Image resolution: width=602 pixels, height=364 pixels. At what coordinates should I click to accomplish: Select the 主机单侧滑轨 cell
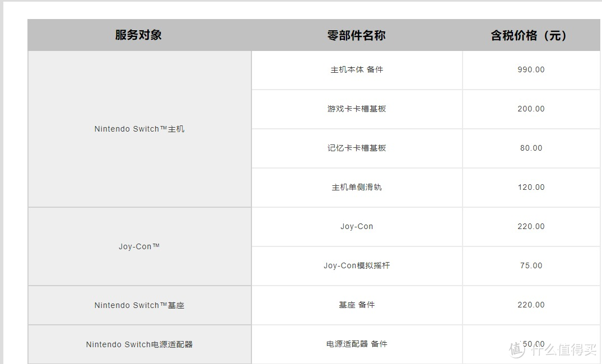click(x=357, y=188)
